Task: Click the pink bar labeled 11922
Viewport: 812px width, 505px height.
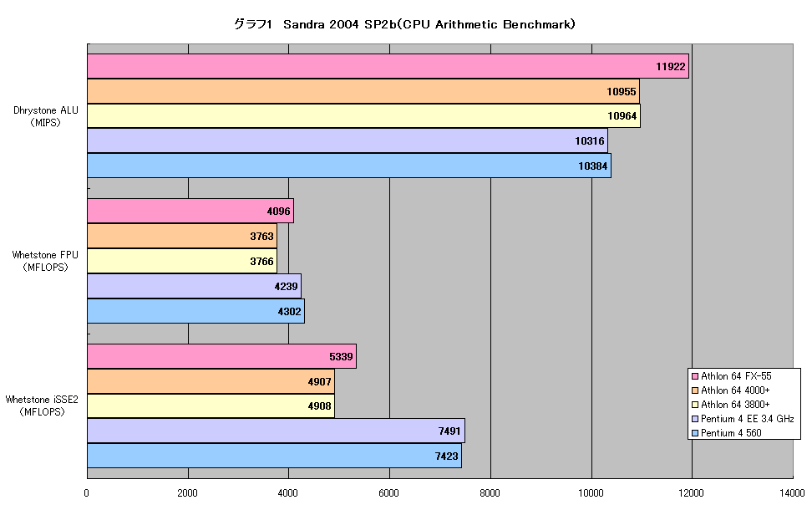Action: pos(388,66)
